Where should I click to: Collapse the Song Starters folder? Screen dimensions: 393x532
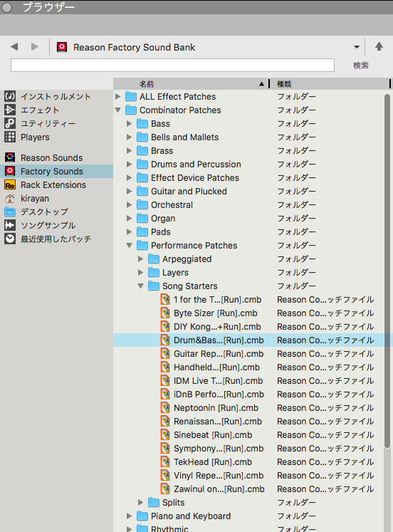pyautogui.click(x=141, y=286)
